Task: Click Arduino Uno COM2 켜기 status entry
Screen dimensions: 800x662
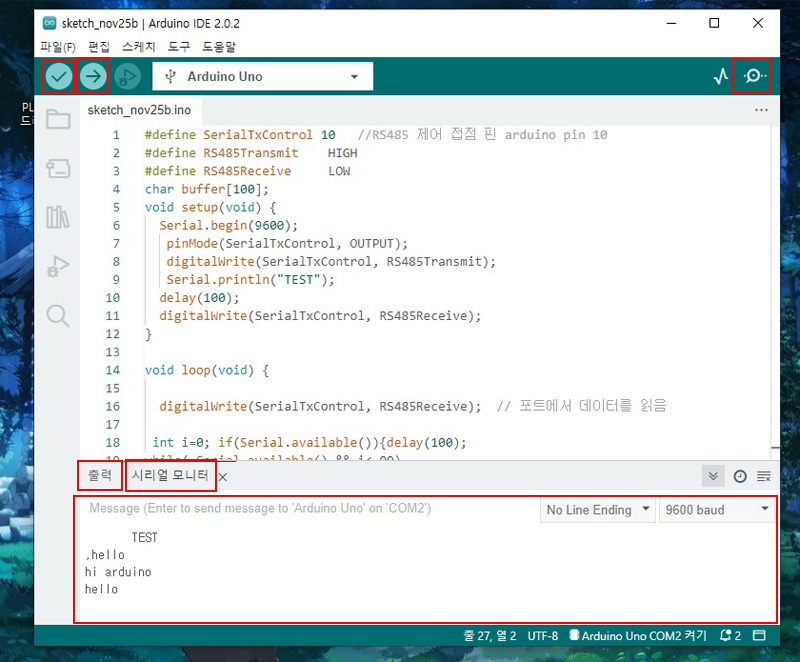Action: (638, 636)
